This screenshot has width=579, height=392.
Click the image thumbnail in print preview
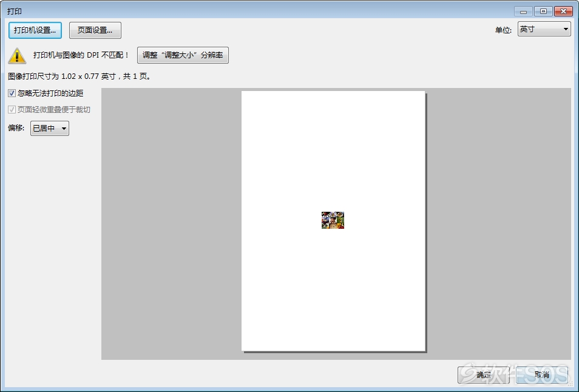pos(333,220)
